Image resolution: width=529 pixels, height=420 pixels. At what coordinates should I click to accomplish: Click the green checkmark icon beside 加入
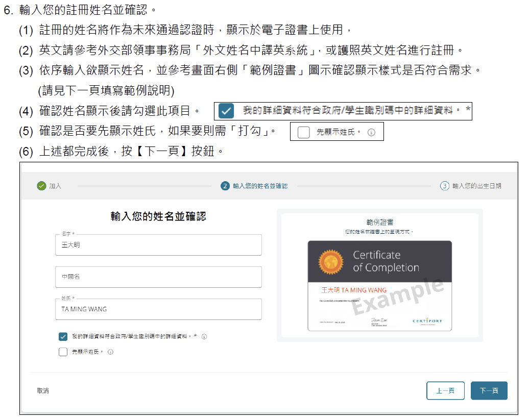(x=41, y=186)
